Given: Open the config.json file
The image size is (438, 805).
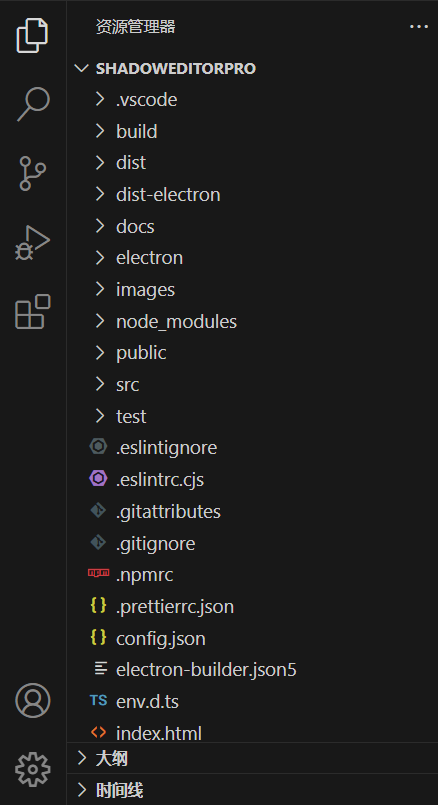Looking at the screenshot, I should (x=252, y=638).
